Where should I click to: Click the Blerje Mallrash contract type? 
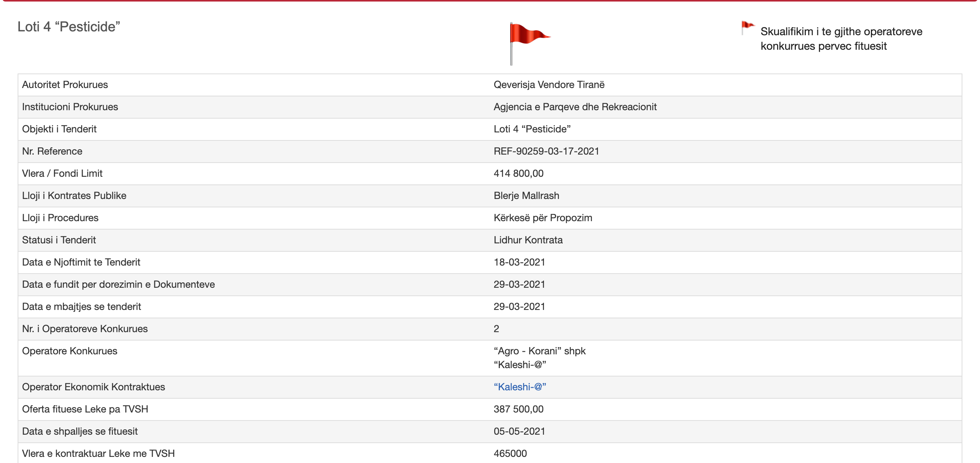(526, 196)
